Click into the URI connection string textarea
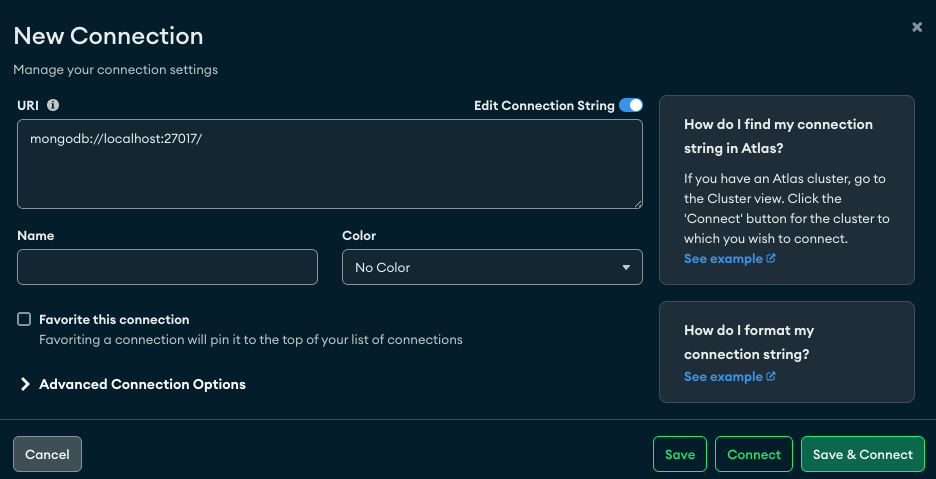This screenshot has height=479, width=936. tap(329, 164)
